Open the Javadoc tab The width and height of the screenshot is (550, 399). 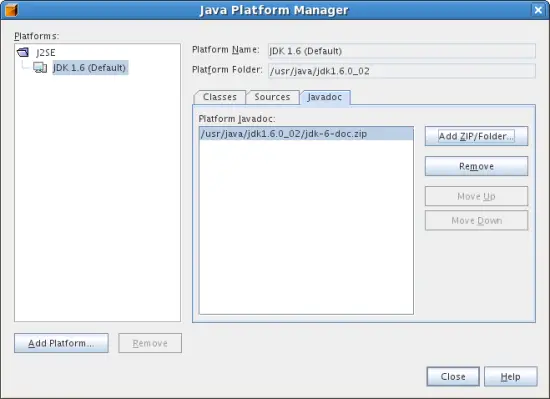tap(325, 97)
